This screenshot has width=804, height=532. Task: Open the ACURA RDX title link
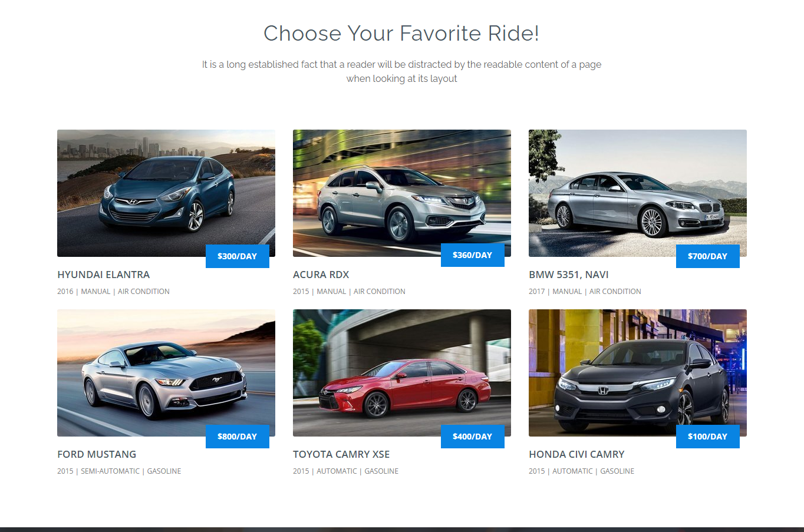tap(321, 275)
